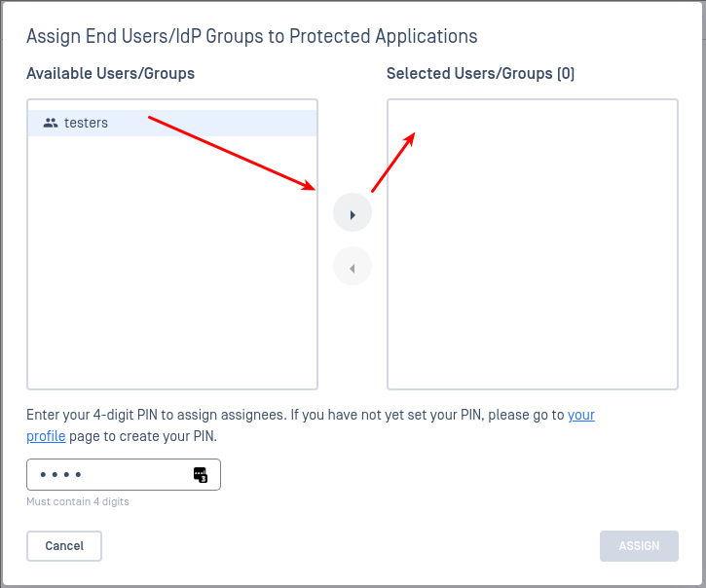Click the people group icon beside testers
Image resolution: width=706 pixels, height=588 pixels.
(x=51, y=123)
